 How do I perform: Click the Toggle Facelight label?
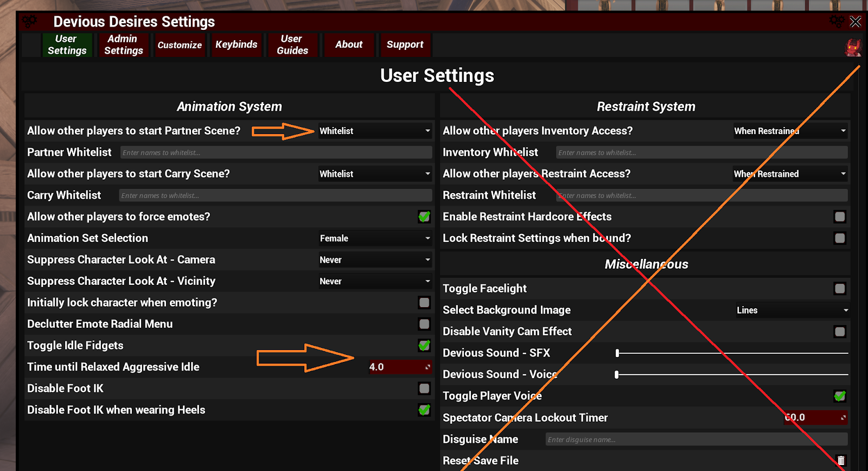[x=484, y=289]
